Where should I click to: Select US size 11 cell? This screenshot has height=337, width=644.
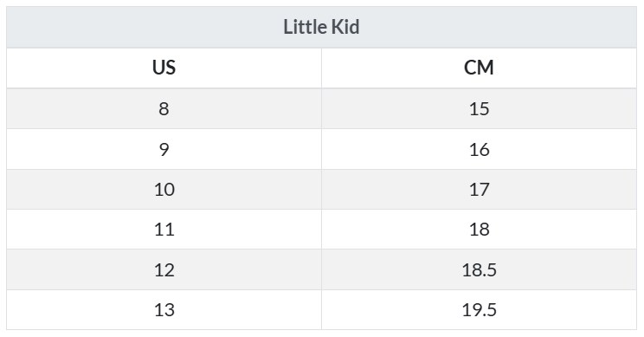click(x=164, y=230)
